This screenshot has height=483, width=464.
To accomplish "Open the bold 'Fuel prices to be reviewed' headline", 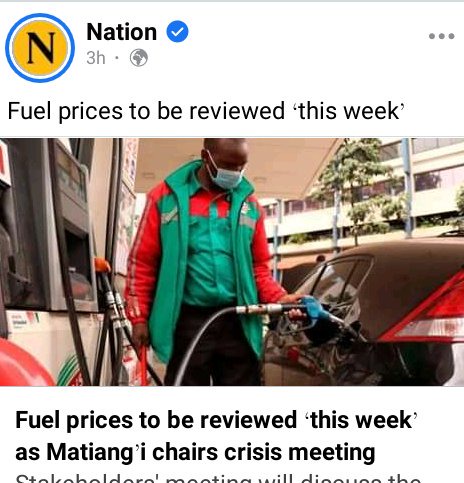I will 216,420.
